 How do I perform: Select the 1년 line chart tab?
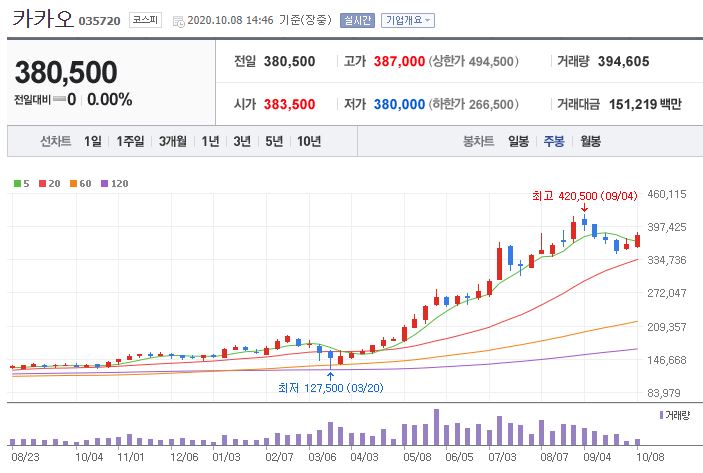click(x=210, y=141)
